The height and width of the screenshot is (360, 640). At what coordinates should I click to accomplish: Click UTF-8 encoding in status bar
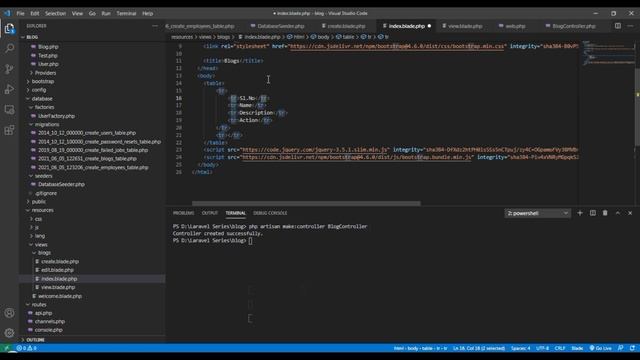click(542, 348)
